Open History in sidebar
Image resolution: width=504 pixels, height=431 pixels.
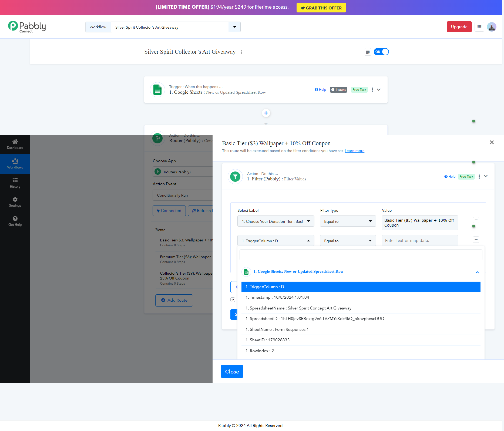click(15, 183)
